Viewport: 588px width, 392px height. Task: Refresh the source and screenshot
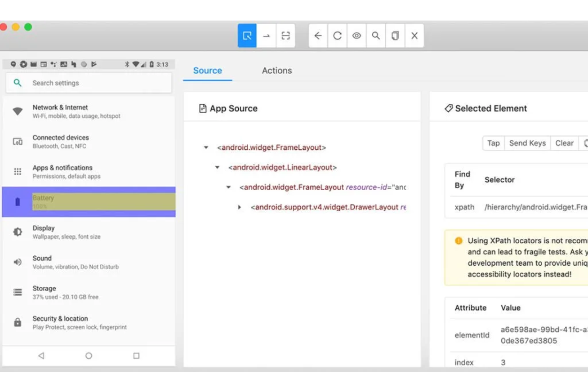click(337, 36)
